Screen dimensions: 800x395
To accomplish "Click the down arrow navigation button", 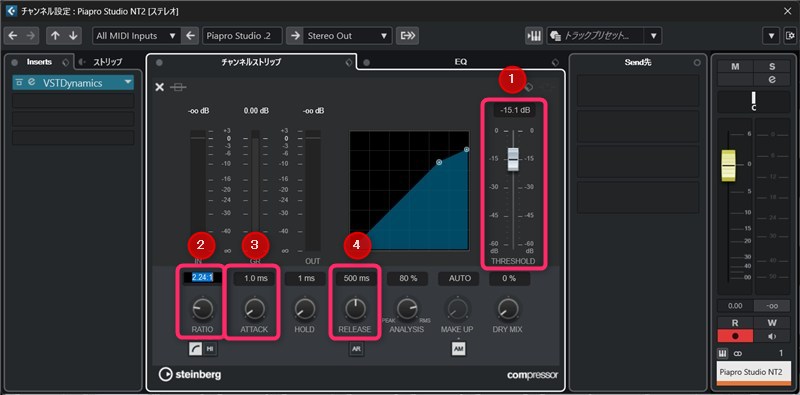I will point(73,36).
